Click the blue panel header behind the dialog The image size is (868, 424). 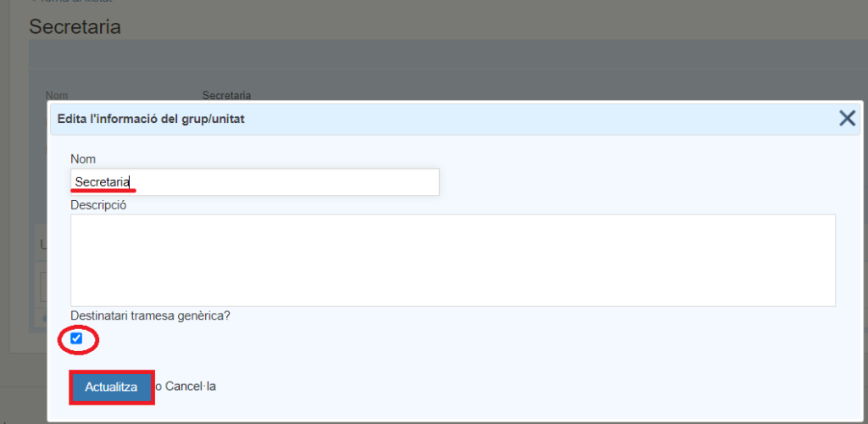point(424,53)
